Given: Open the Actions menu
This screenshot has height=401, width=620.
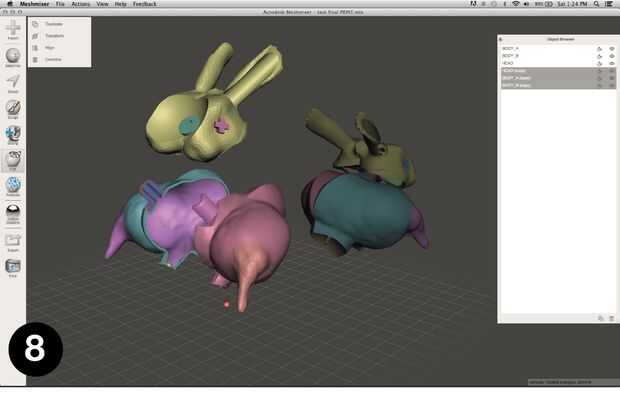Looking at the screenshot, I should tap(81, 4).
